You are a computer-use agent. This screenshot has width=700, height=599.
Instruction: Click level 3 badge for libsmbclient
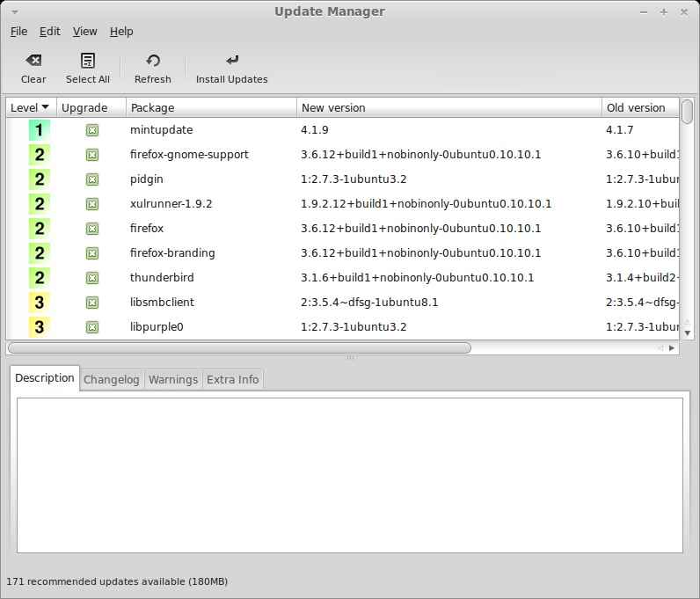click(40, 302)
